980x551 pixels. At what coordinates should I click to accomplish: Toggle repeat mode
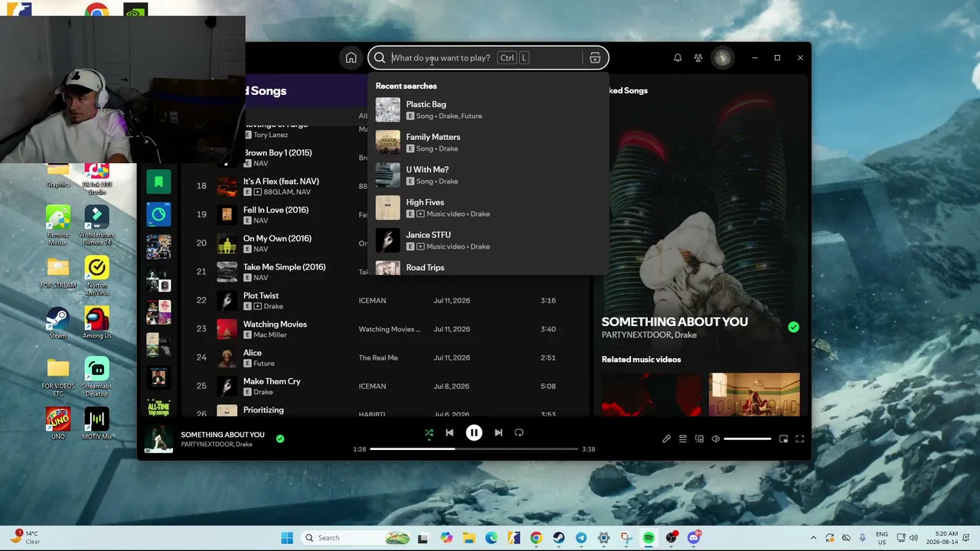[519, 432]
